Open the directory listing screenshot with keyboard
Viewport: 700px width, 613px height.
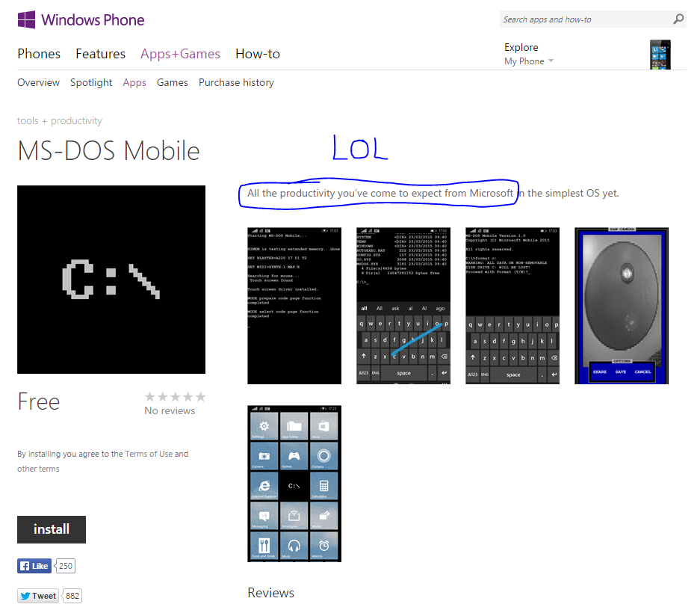(x=403, y=306)
